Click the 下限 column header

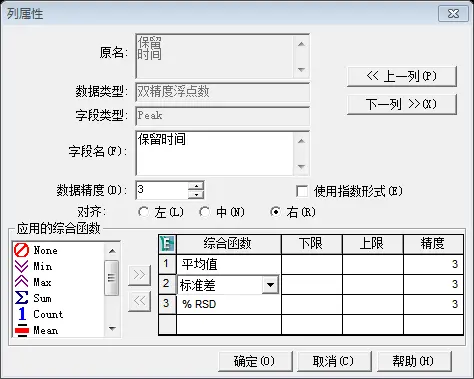click(312, 244)
